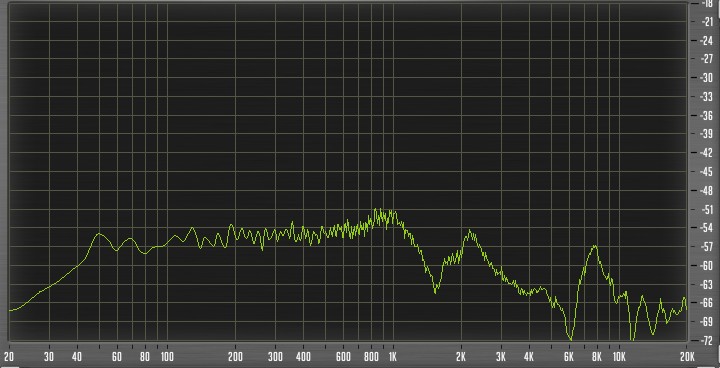The image size is (720, 368).
Task: Click the 300 Hz frequency axis label
Action: pyautogui.click(x=276, y=357)
